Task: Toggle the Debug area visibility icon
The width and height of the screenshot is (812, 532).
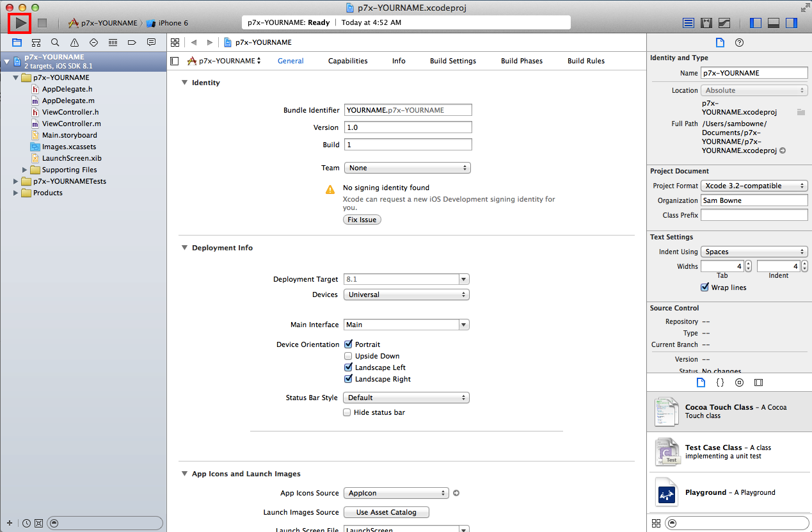Action: pos(774,23)
